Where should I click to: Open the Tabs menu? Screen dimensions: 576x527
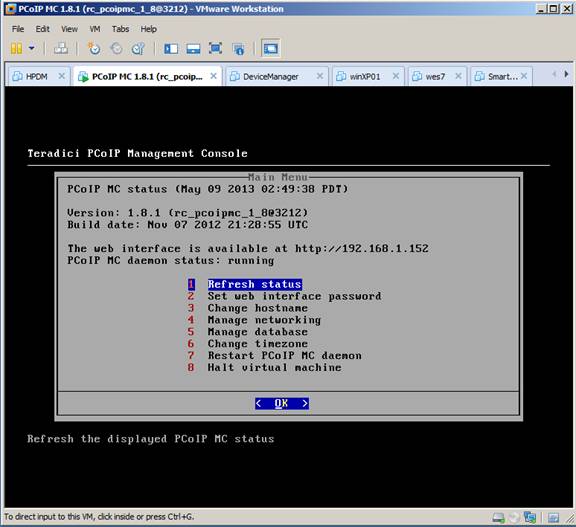coord(120,29)
